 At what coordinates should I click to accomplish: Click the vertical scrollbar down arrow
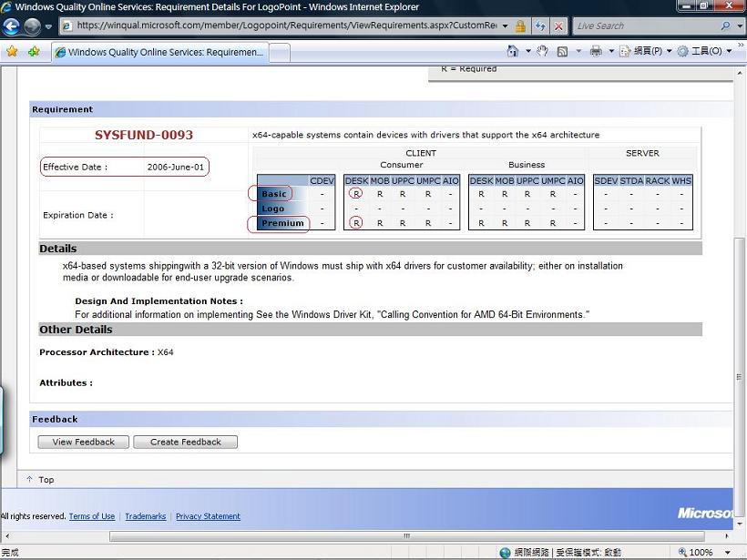pos(740,524)
